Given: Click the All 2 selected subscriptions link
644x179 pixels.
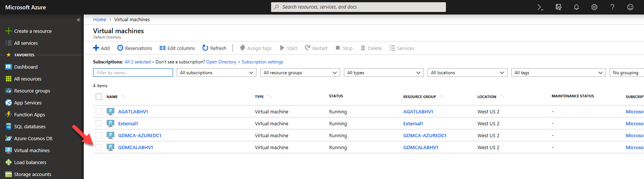Looking at the screenshot, I should 138,62.
